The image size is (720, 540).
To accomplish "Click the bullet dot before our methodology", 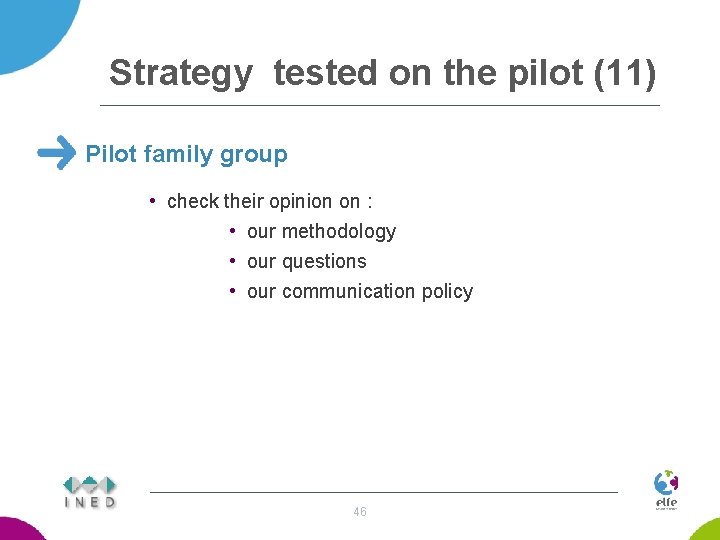I will pos(233,231).
